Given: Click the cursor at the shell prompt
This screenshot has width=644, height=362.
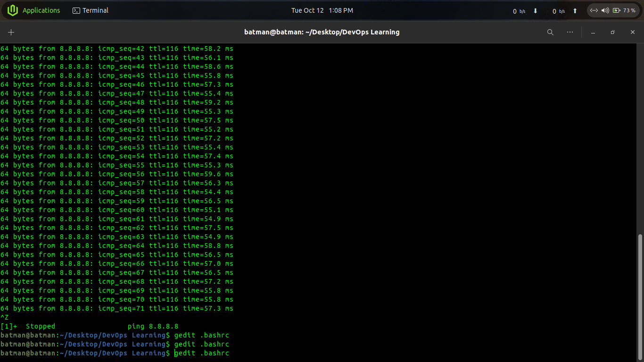Looking at the screenshot, I should tap(174, 353).
